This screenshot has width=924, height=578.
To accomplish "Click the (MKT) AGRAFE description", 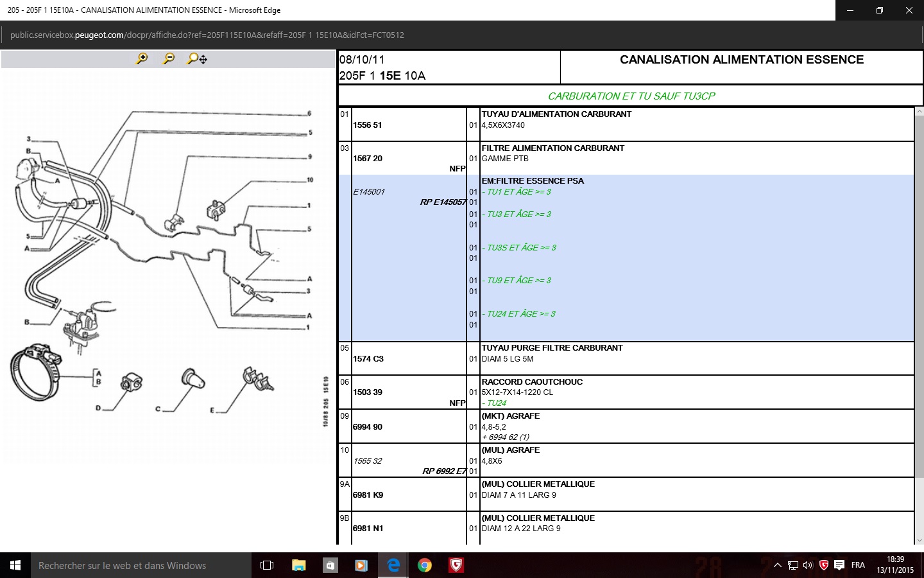I will [x=511, y=416].
